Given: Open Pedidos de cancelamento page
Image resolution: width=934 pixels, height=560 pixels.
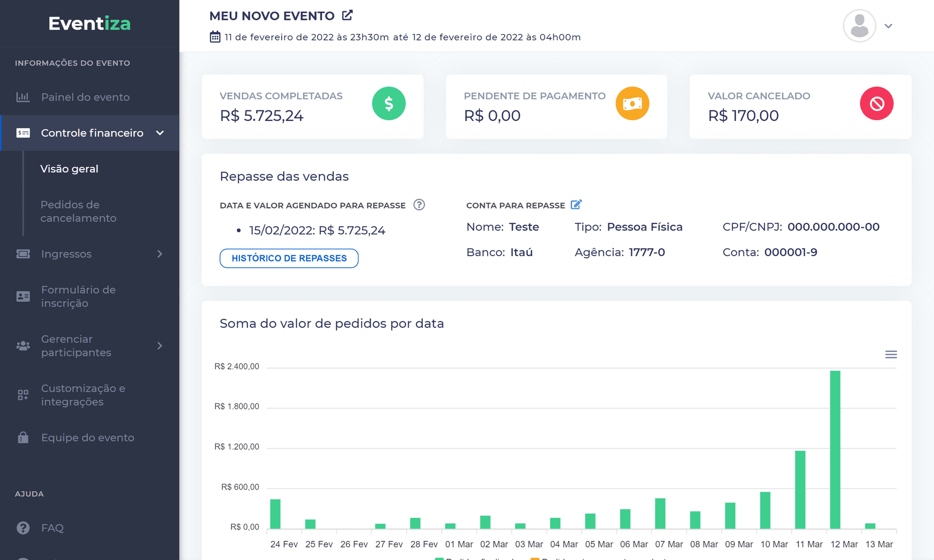Looking at the screenshot, I should click(x=78, y=211).
